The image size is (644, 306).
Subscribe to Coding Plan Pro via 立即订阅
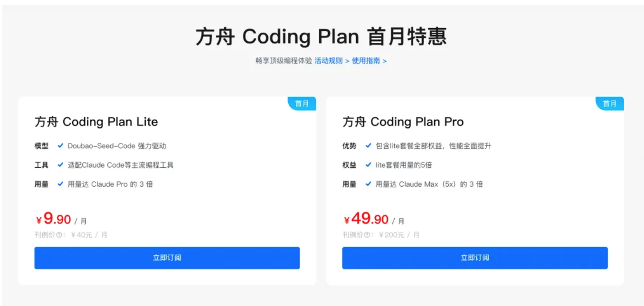(474, 258)
